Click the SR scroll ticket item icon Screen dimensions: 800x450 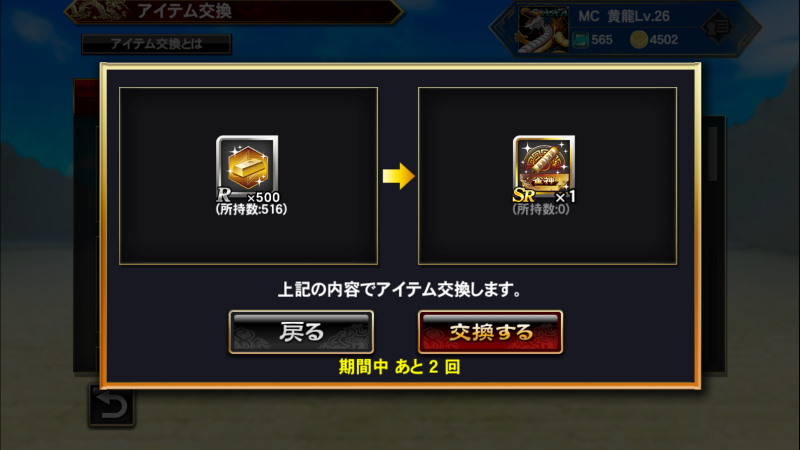click(544, 166)
